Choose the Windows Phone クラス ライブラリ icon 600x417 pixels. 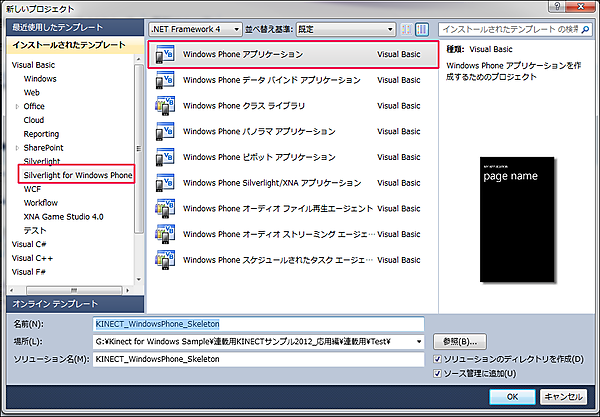(x=165, y=106)
